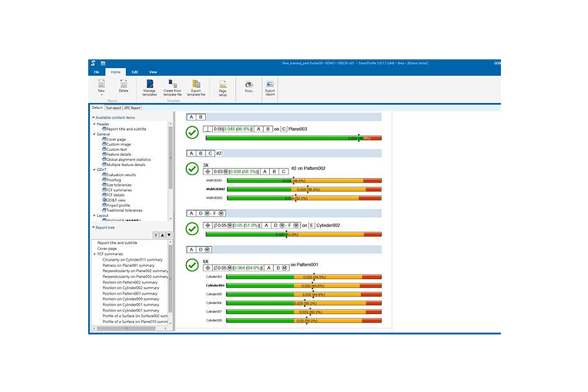The image size is (588, 392).
Task: Click the Export template file icon
Action: tap(196, 84)
